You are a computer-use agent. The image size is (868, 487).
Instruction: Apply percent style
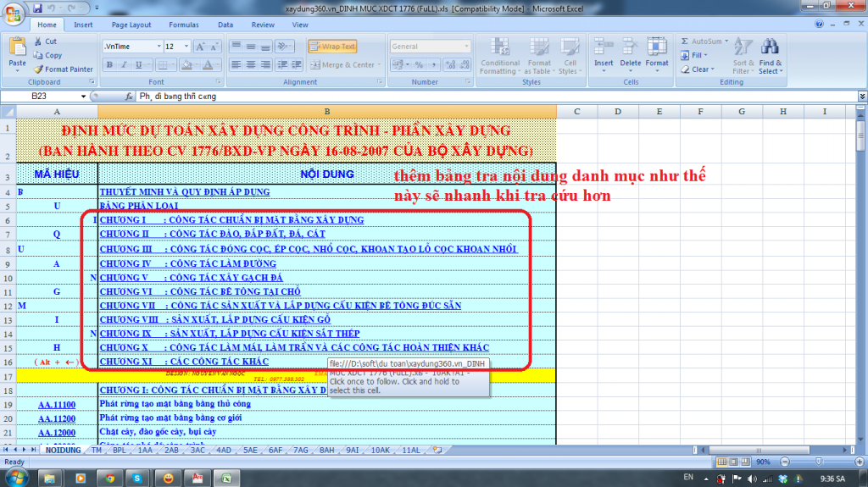[419, 64]
